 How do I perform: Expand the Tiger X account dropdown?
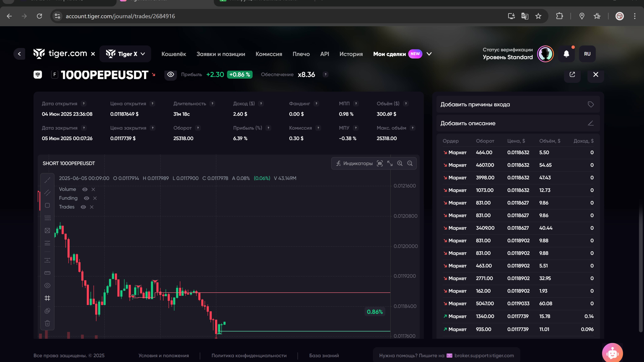[125, 54]
